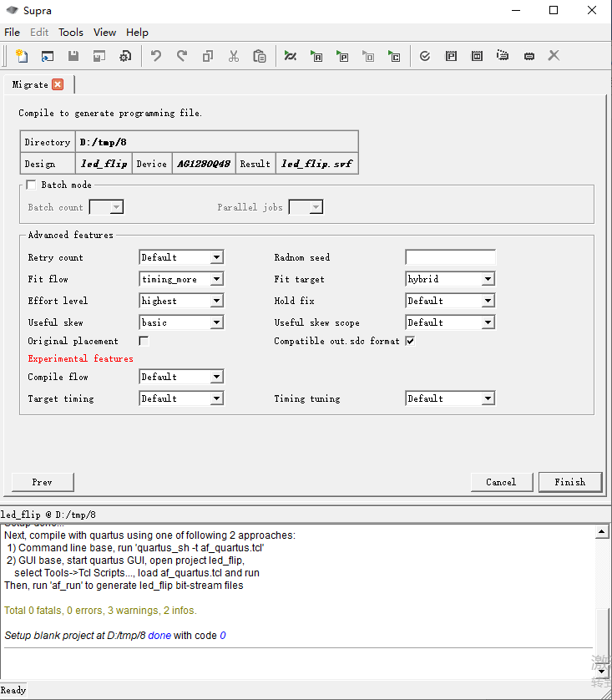Uncheck Compatible out.sdc format checkbox

[411, 341]
